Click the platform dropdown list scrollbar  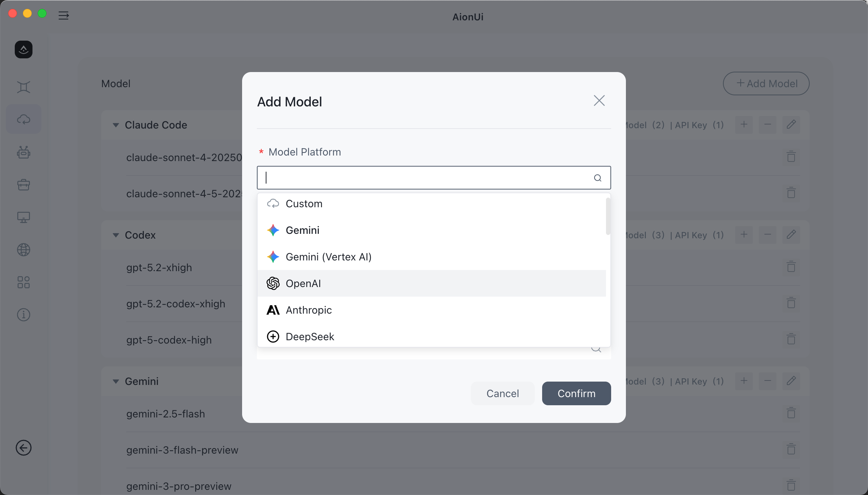[608, 216]
